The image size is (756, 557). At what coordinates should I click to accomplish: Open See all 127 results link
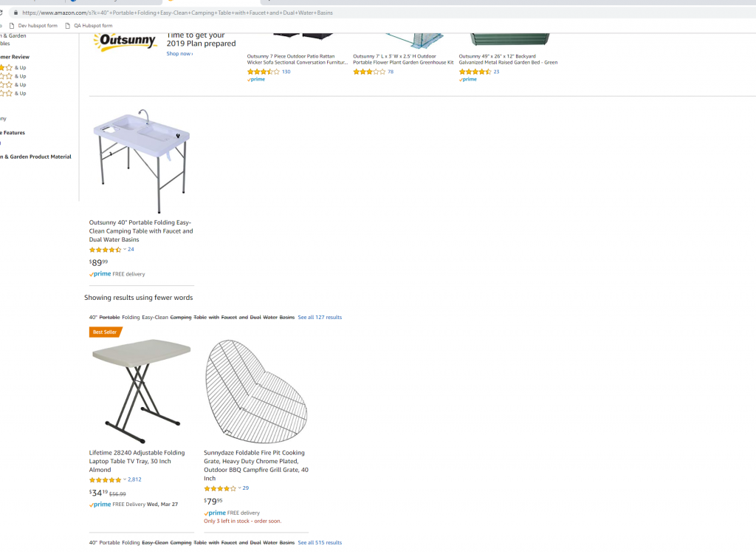(x=320, y=318)
